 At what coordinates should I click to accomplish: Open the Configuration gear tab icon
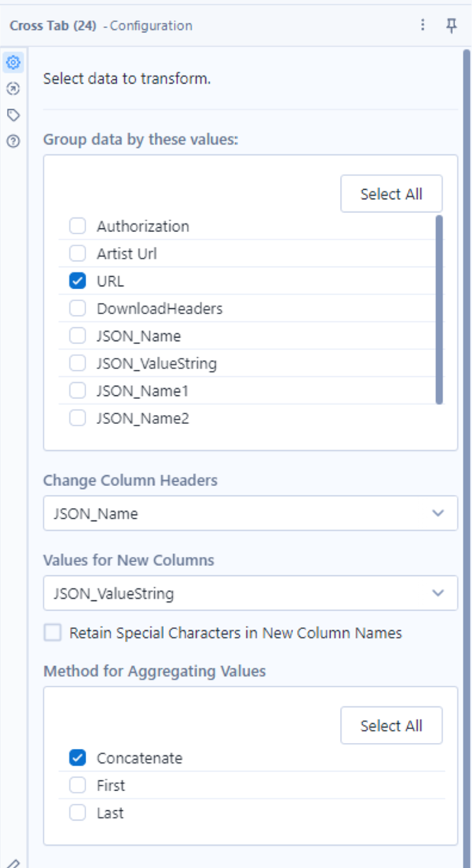13,63
